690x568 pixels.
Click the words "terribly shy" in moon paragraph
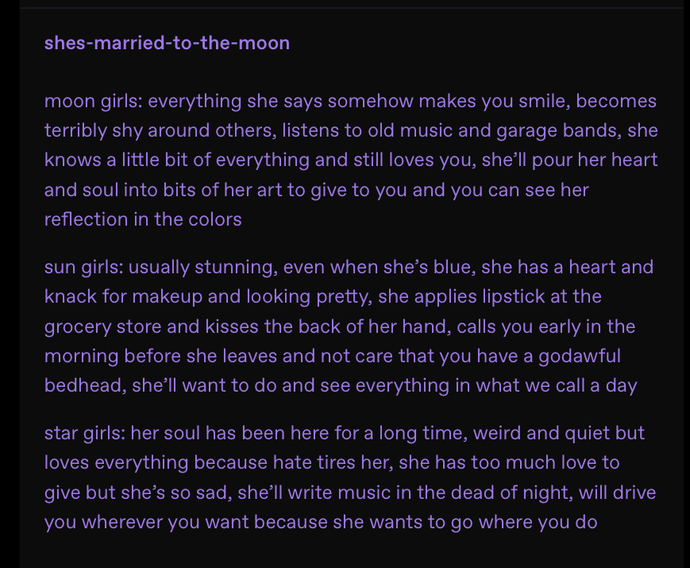93,131
